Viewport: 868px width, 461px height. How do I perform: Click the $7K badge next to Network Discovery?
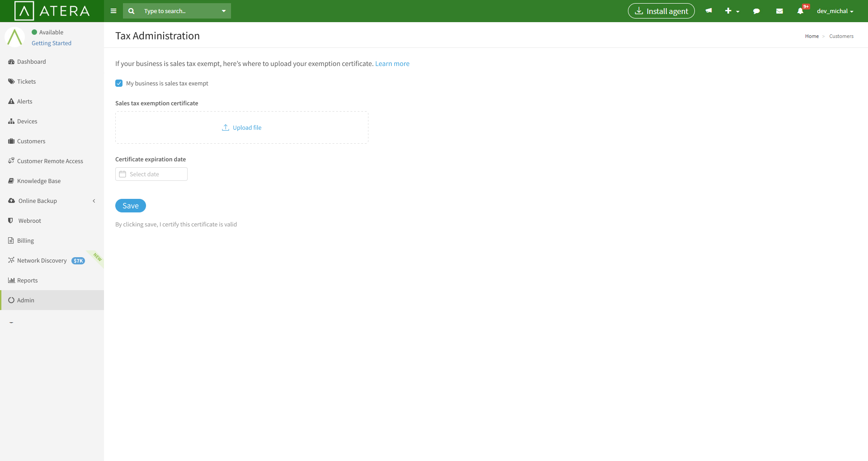click(78, 261)
